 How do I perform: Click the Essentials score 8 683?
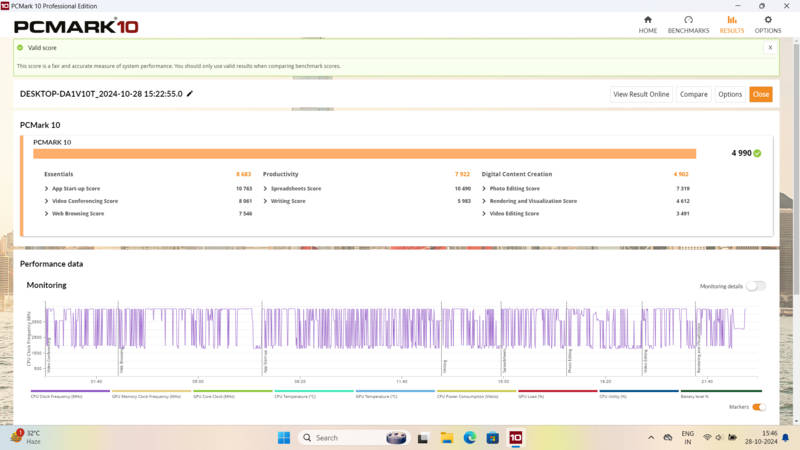[x=243, y=174]
